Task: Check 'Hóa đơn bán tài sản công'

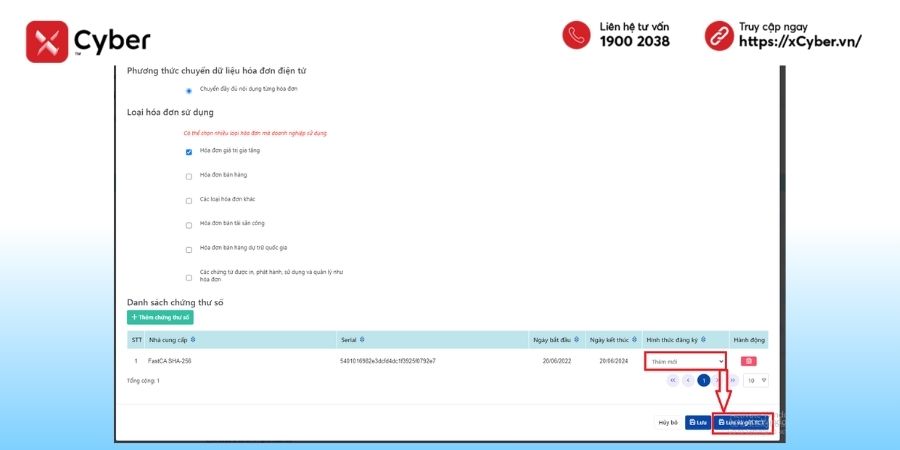Action: (189, 226)
